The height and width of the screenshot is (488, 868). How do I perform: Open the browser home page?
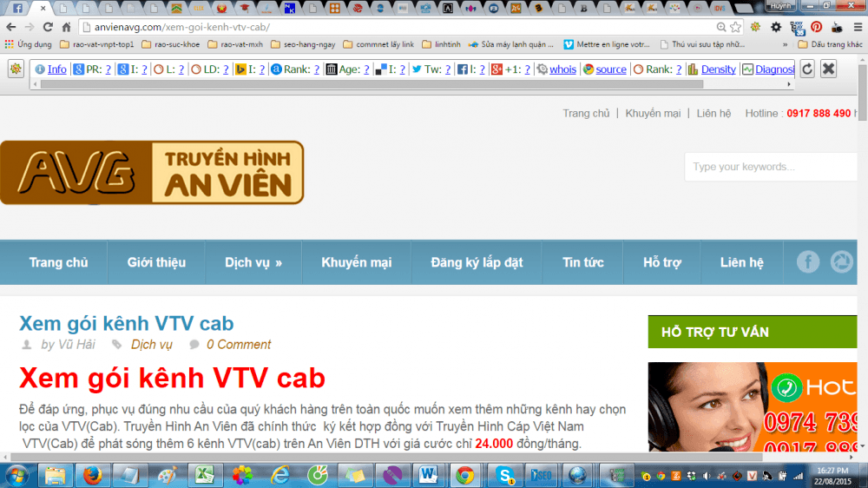tap(67, 27)
